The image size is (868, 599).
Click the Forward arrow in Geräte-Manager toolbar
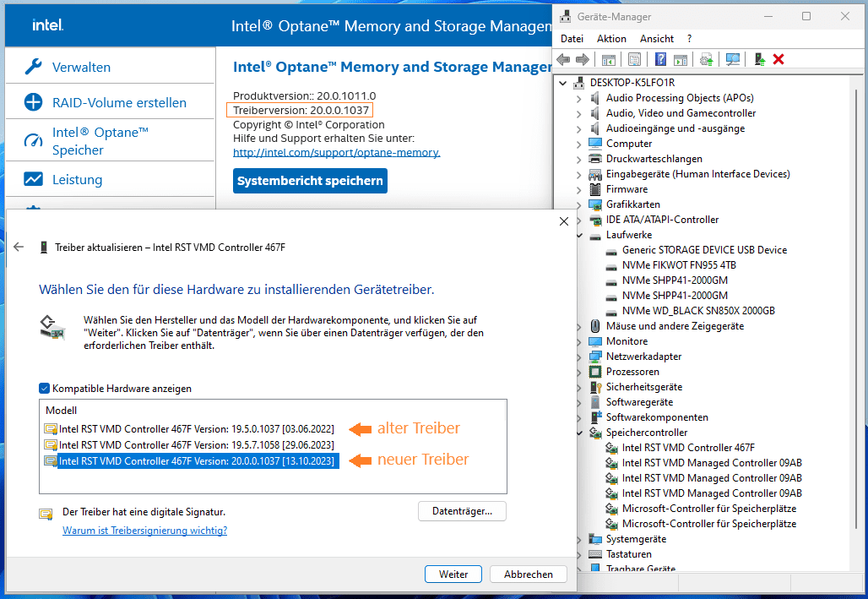(x=583, y=59)
